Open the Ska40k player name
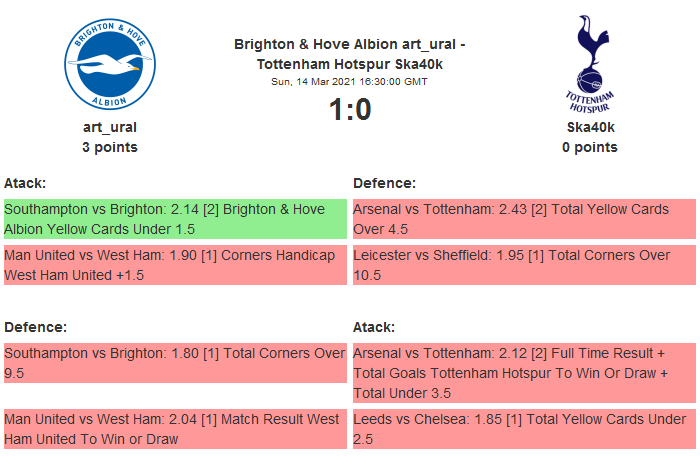Image resolution: width=700 pixels, height=460 pixels. (x=590, y=127)
